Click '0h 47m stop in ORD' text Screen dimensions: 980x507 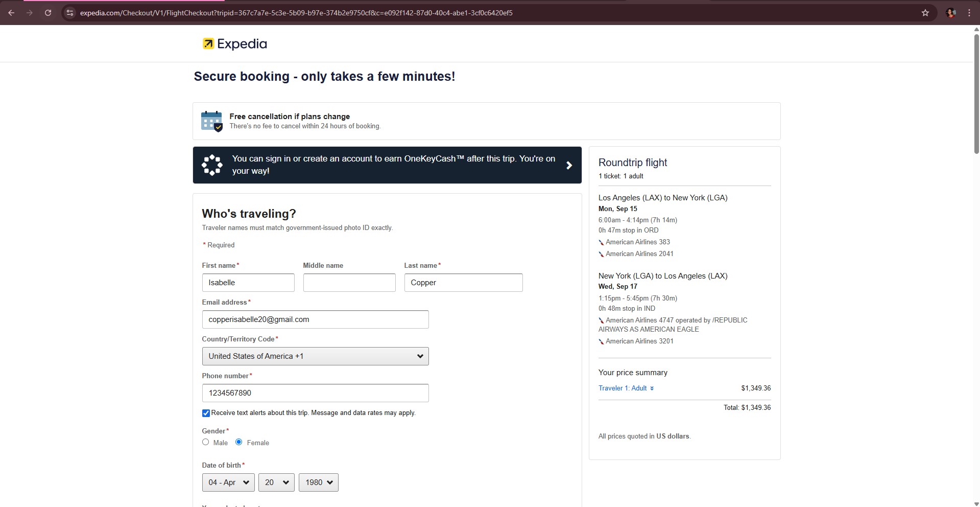point(629,231)
